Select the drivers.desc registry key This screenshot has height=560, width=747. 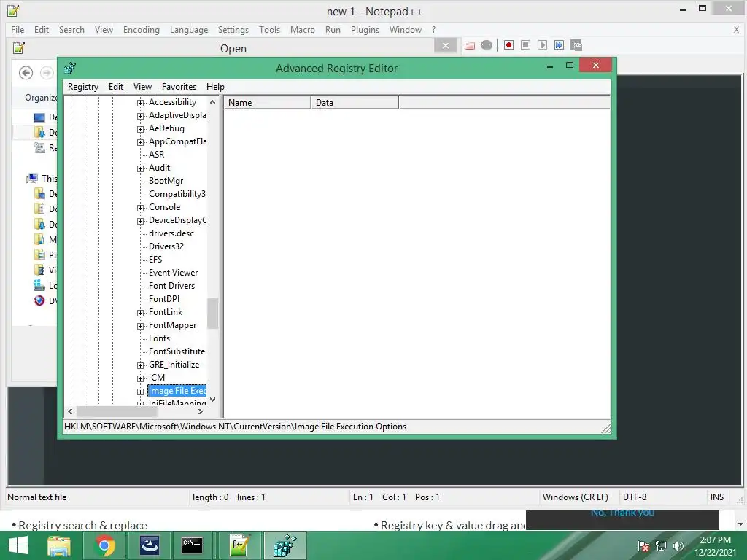tap(171, 233)
